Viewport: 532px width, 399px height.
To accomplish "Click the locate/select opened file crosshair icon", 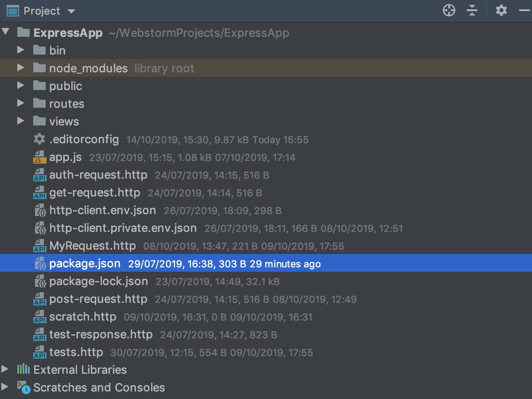I will [449, 10].
